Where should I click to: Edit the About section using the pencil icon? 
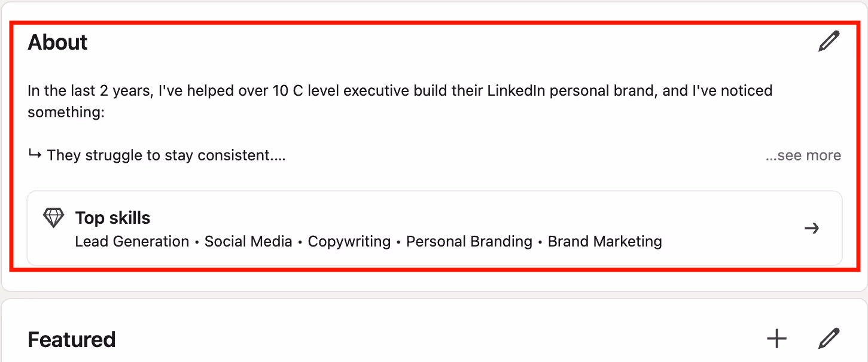pyautogui.click(x=829, y=41)
